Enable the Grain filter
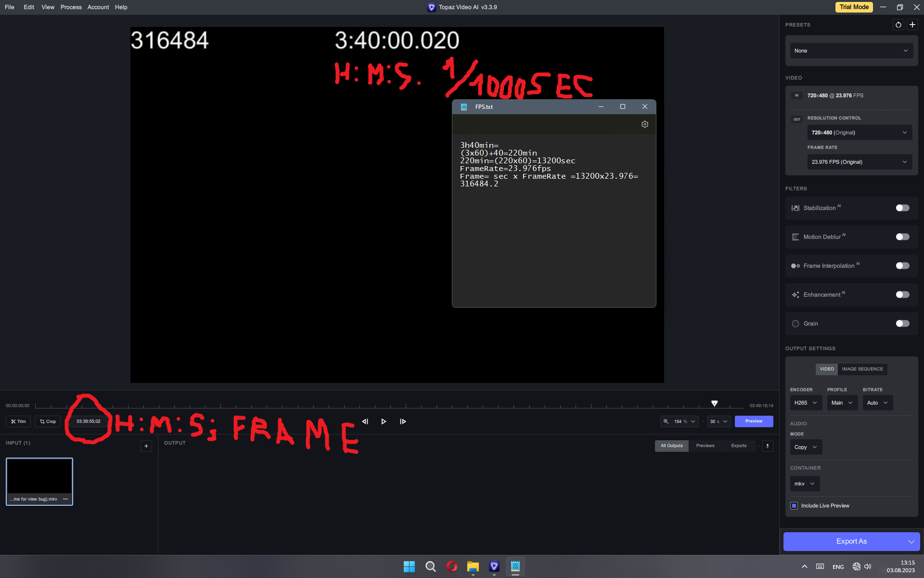 pyautogui.click(x=902, y=324)
